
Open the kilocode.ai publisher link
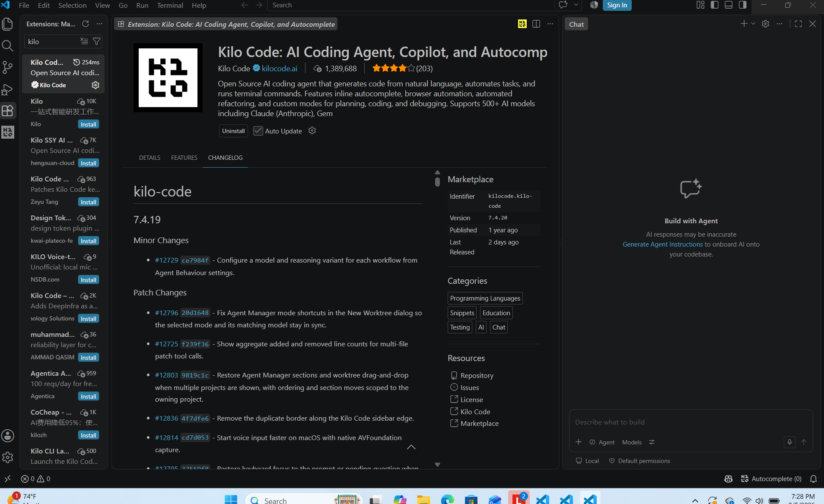(280, 68)
